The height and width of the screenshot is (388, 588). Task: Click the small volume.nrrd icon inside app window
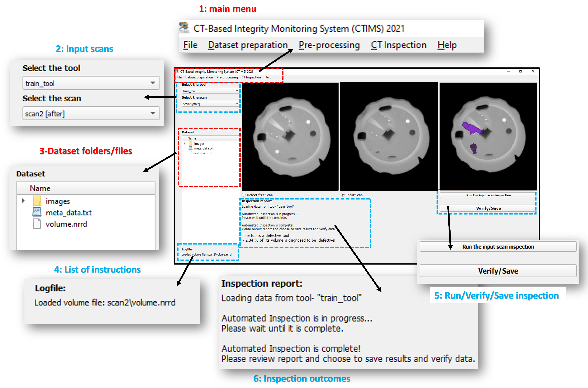[x=191, y=153]
